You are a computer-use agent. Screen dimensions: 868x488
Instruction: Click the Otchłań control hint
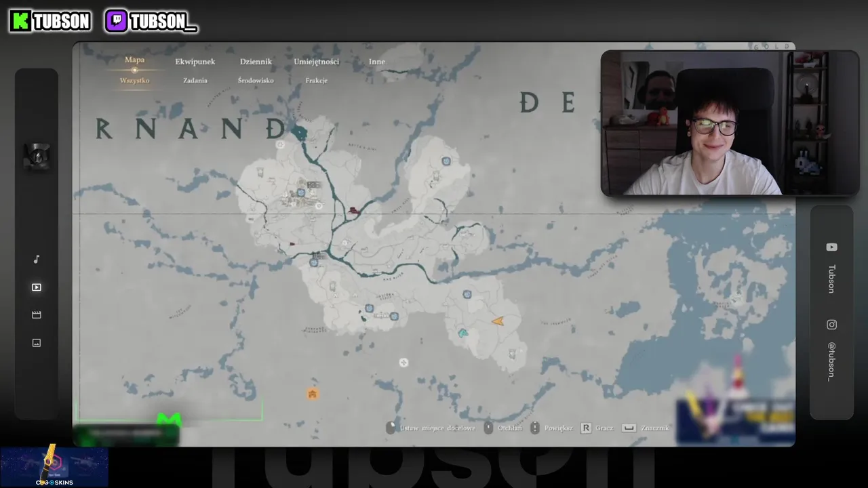tap(510, 428)
